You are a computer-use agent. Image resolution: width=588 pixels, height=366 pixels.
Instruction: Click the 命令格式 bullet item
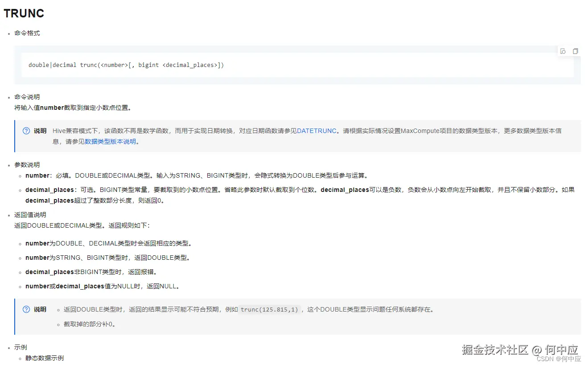point(28,33)
